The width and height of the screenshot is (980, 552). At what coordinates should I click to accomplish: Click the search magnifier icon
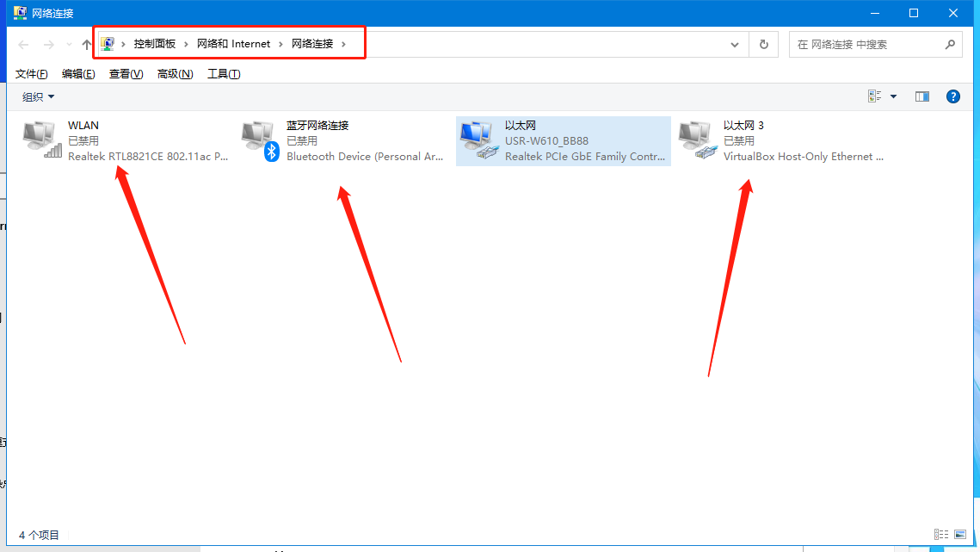(950, 45)
